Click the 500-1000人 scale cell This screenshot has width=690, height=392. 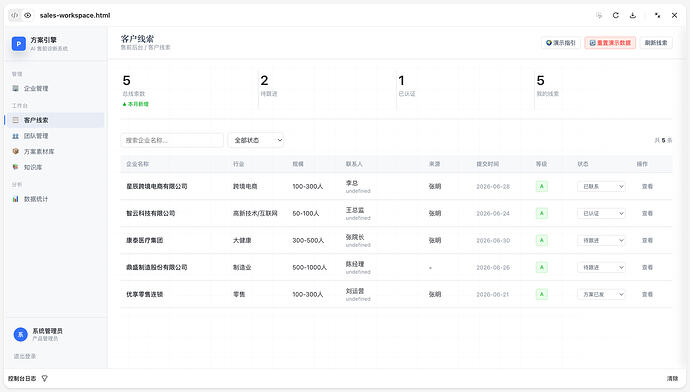pyautogui.click(x=310, y=267)
